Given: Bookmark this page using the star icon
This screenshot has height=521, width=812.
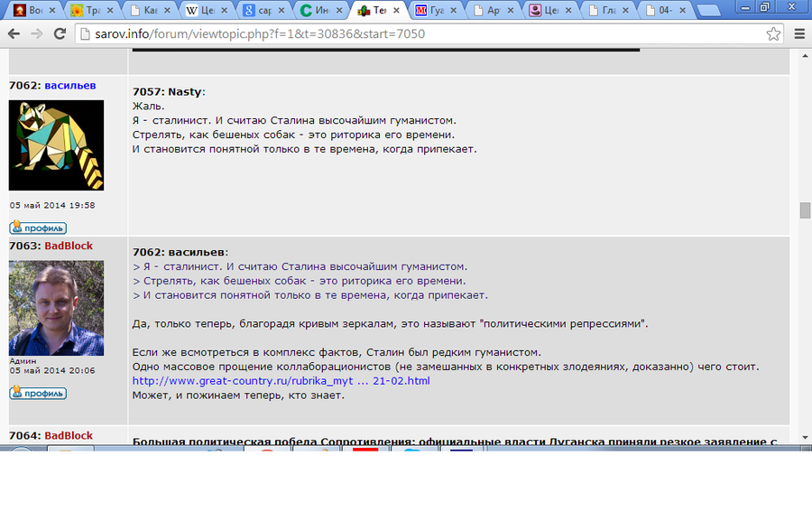Looking at the screenshot, I should [773, 34].
